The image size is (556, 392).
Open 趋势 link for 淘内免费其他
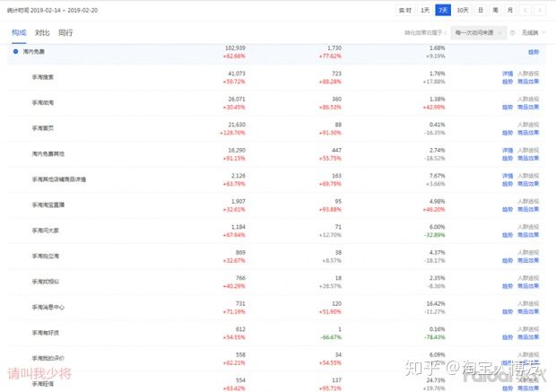[x=508, y=158]
